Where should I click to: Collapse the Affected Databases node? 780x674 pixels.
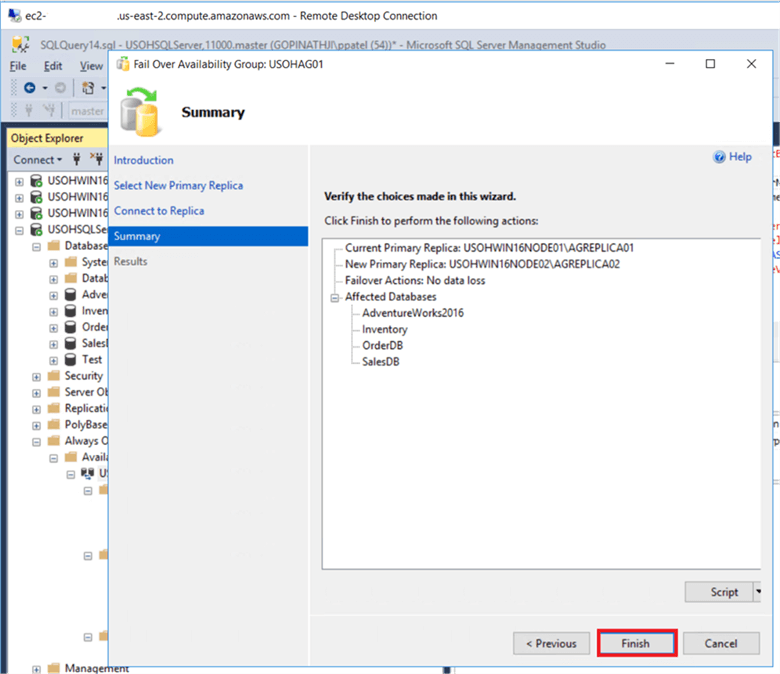[335, 297]
